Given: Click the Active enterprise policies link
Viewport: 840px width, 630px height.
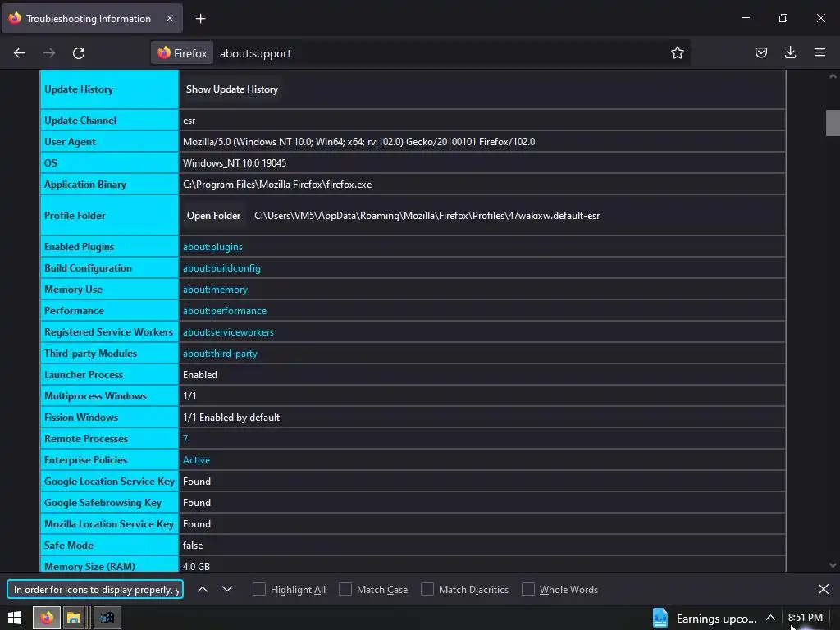Looking at the screenshot, I should point(197,460).
